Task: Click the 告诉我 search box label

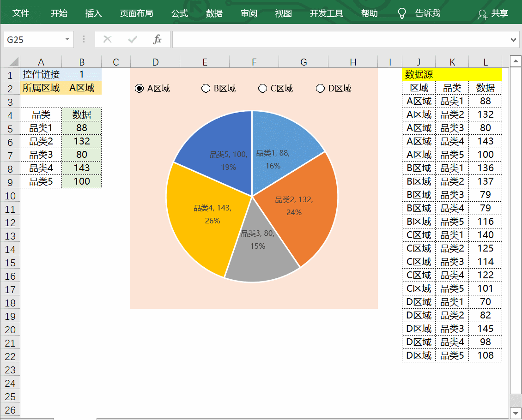Action: click(428, 13)
